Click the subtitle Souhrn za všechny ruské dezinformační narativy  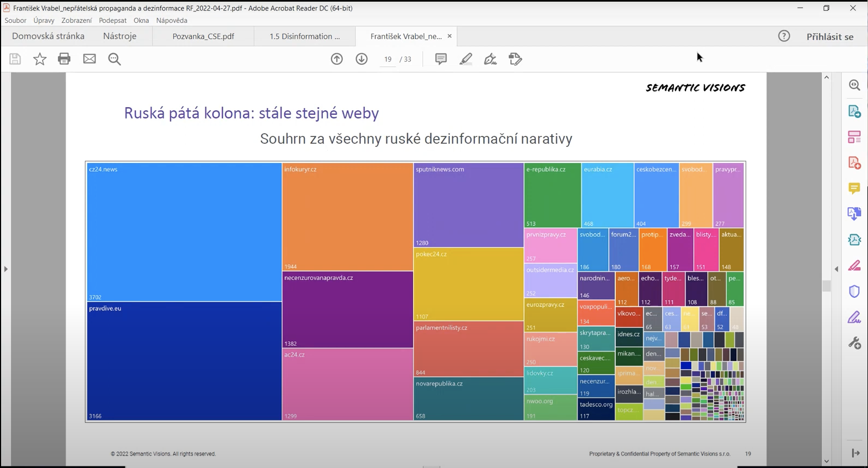point(416,139)
